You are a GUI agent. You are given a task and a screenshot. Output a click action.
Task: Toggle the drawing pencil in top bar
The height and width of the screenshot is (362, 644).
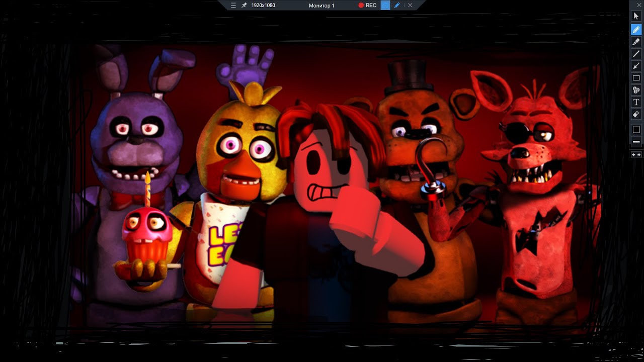397,5
